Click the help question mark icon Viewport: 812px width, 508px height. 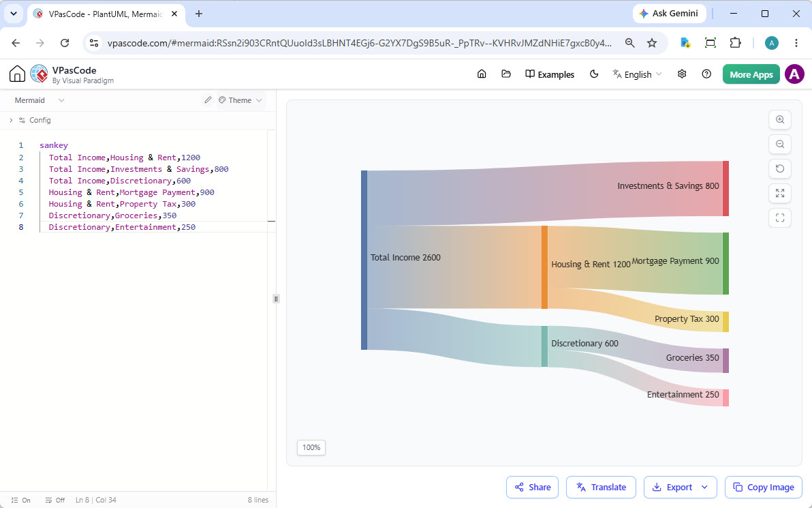706,74
